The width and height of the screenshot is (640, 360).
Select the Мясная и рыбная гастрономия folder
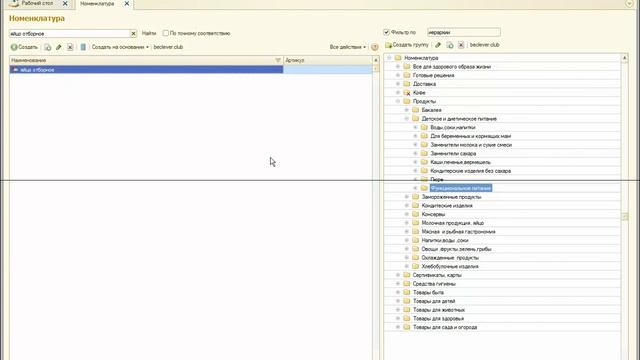pyautogui.click(x=458, y=231)
